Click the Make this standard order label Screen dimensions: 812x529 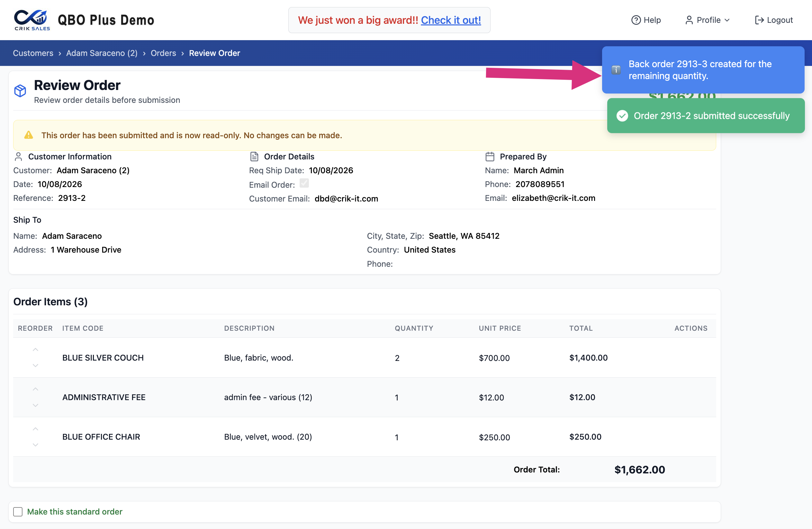(x=74, y=512)
